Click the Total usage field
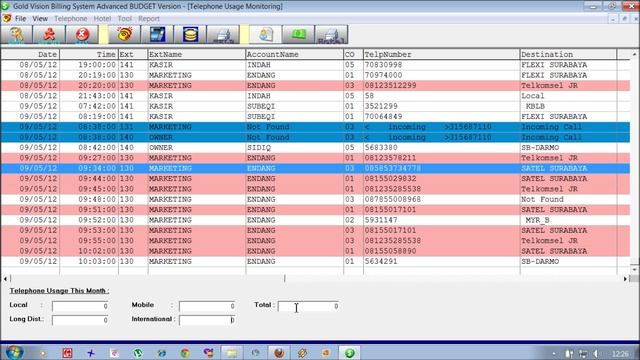 tap(309, 306)
